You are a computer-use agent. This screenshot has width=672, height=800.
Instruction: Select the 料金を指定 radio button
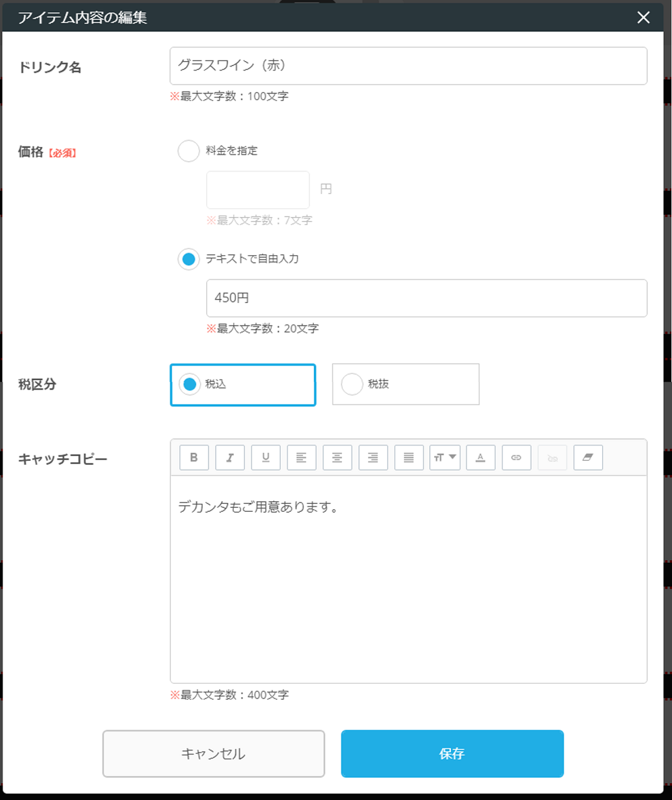[189, 151]
